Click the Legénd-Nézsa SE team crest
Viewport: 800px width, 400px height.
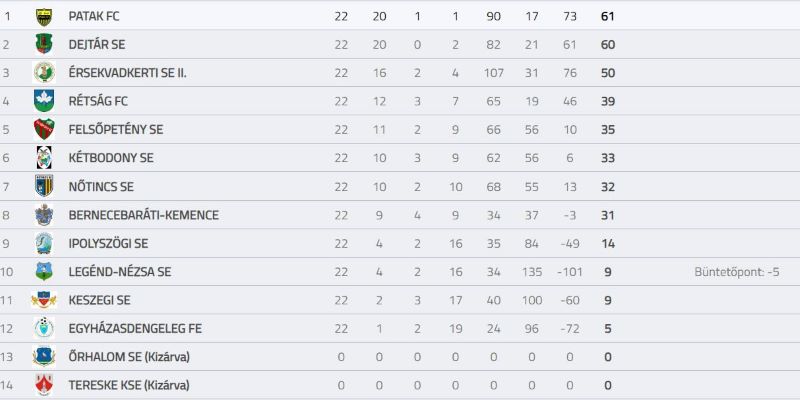tap(44, 271)
